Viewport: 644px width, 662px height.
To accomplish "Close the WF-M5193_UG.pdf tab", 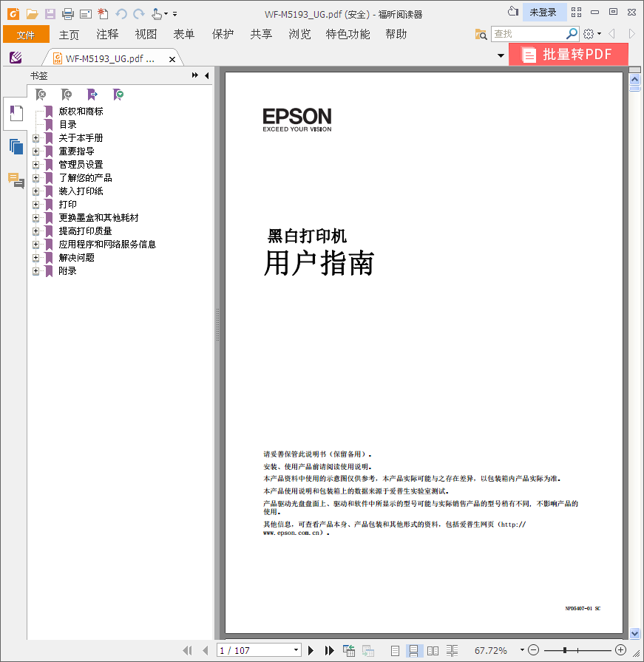I will [172, 60].
